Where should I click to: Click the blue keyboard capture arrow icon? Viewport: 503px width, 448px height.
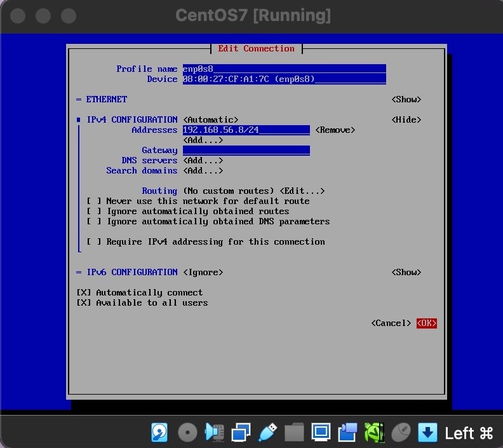point(427,432)
